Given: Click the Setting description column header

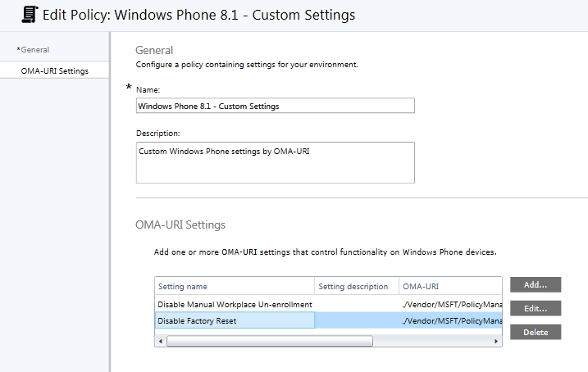Looking at the screenshot, I should pyautogui.click(x=357, y=287).
